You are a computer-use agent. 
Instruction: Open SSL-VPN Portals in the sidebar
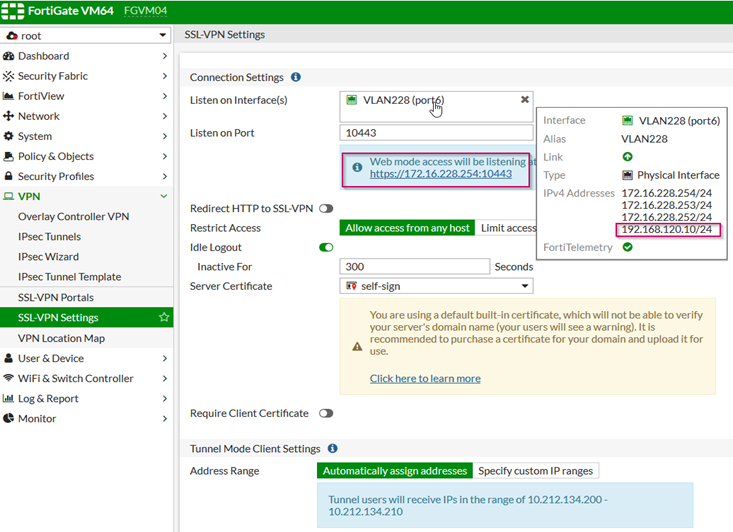pos(55,297)
